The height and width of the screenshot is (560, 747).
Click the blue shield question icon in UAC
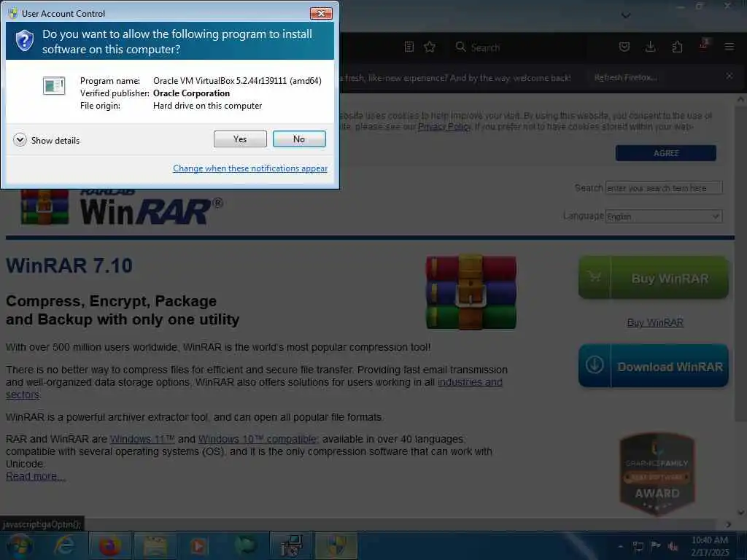point(25,41)
